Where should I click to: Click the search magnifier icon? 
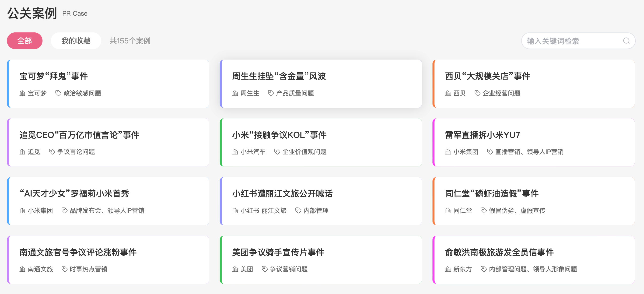[626, 41]
